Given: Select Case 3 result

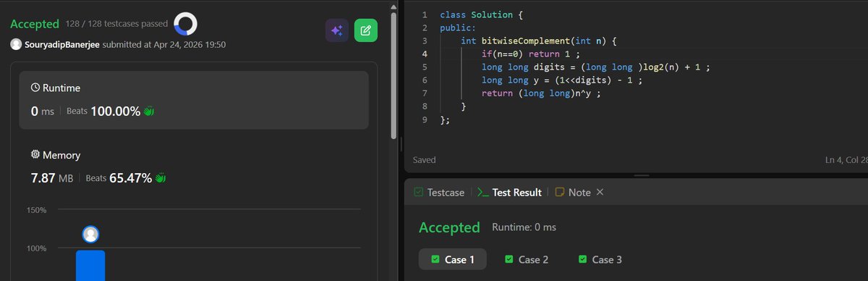Looking at the screenshot, I should [x=600, y=259].
